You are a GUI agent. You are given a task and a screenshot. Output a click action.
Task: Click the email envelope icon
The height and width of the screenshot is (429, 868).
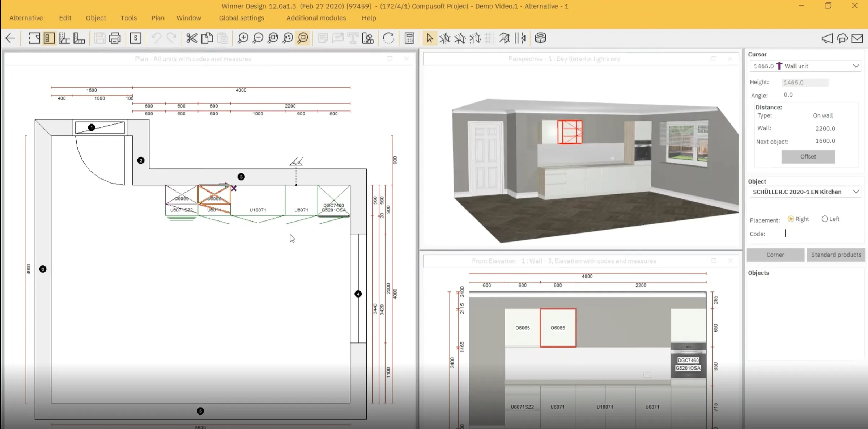(858, 38)
